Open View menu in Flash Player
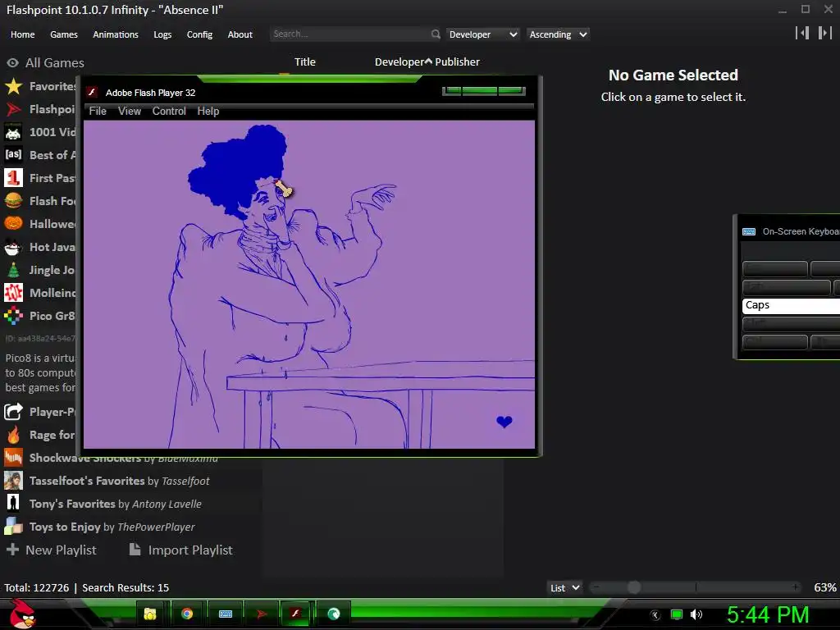840x630 pixels. (x=129, y=112)
